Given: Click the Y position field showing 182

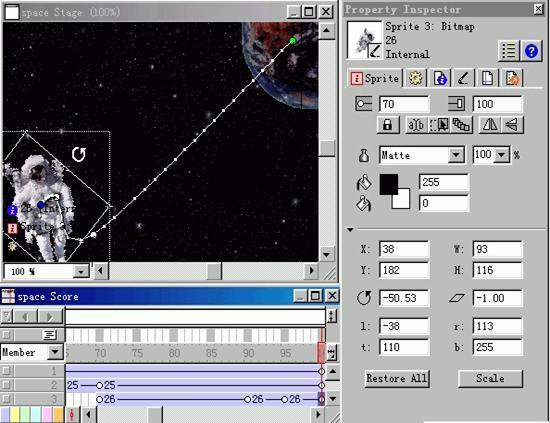Looking at the screenshot, I should pyautogui.click(x=404, y=270).
